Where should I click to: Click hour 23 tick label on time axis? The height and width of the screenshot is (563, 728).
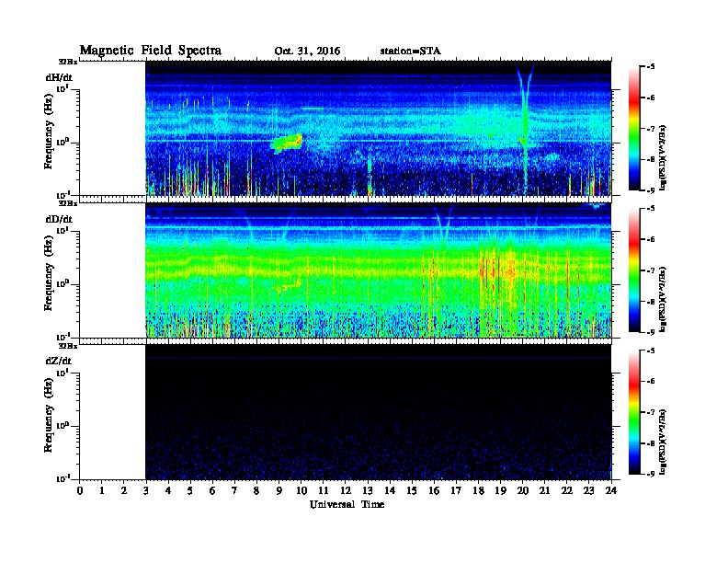coord(589,491)
